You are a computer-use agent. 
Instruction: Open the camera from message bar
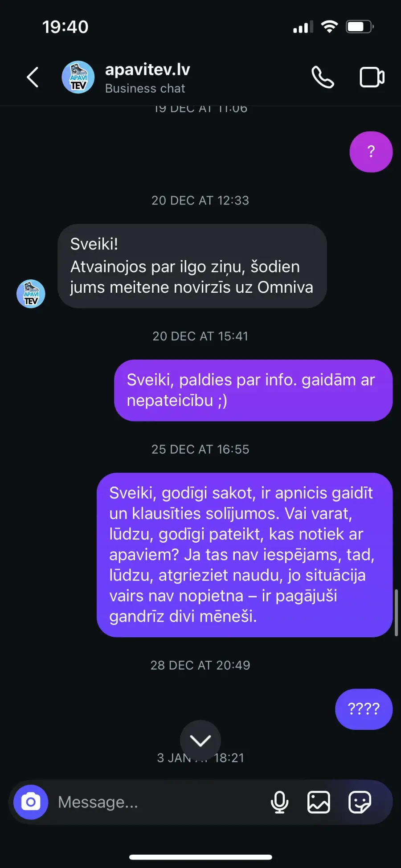31,802
